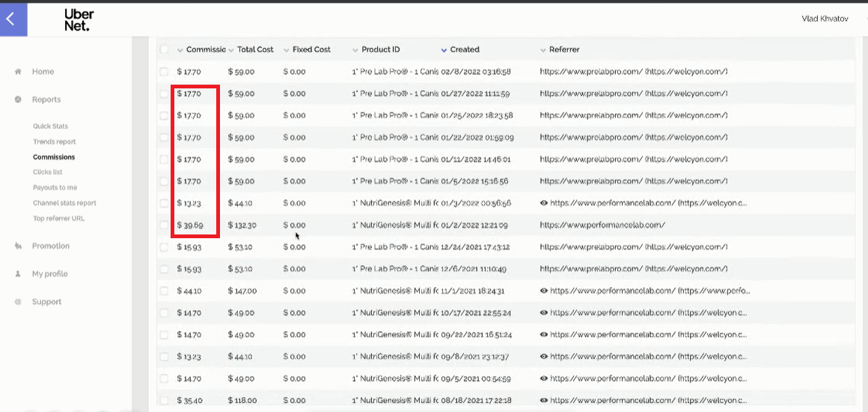Click eye icon in the 09/22/2021 row
Screen dimensions: 868x412
click(x=543, y=334)
